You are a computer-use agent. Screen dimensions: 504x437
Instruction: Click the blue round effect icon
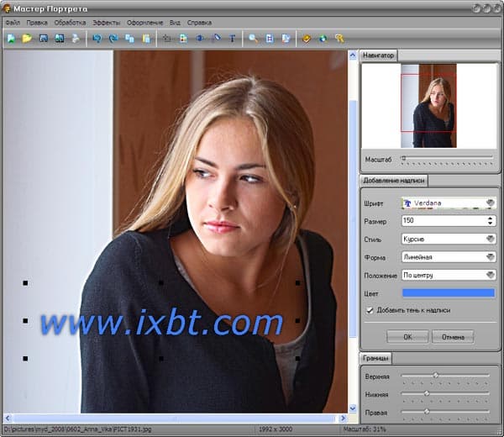click(200, 39)
